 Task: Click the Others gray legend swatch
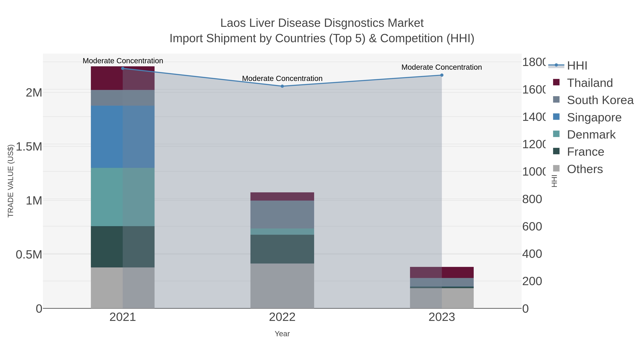point(556,168)
